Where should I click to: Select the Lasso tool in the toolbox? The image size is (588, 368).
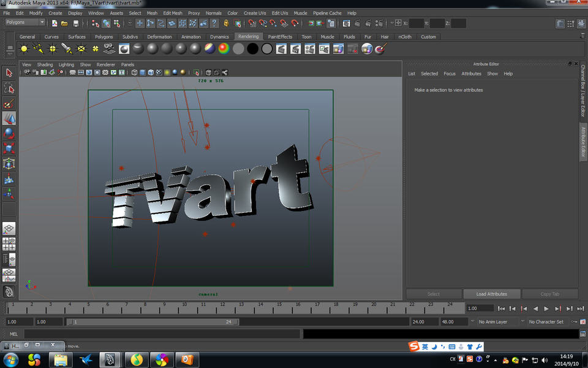[9, 88]
